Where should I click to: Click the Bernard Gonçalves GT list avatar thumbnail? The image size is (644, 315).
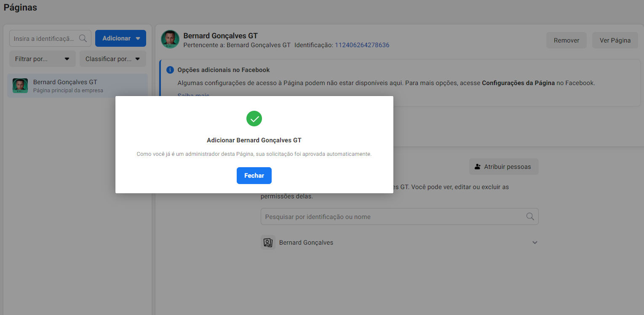click(20, 86)
